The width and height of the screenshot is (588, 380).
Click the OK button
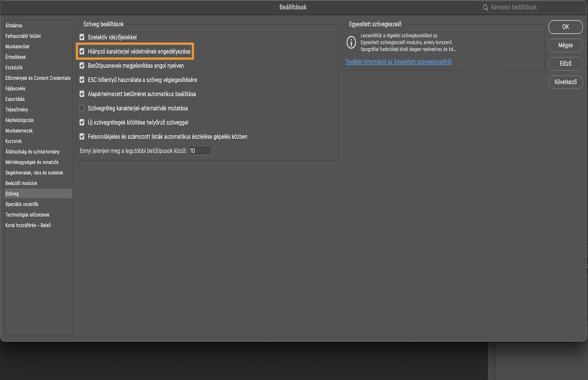[565, 27]
